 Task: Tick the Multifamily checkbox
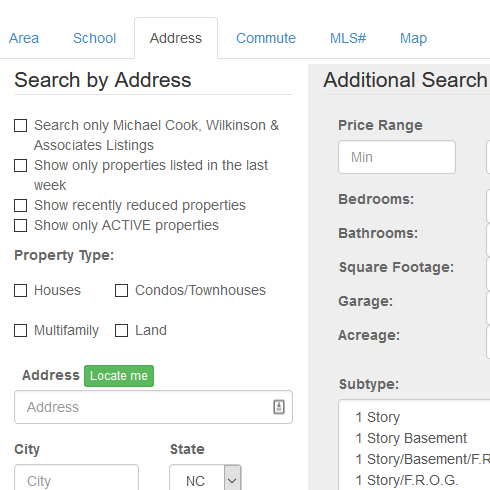click(x=20, y=331)
